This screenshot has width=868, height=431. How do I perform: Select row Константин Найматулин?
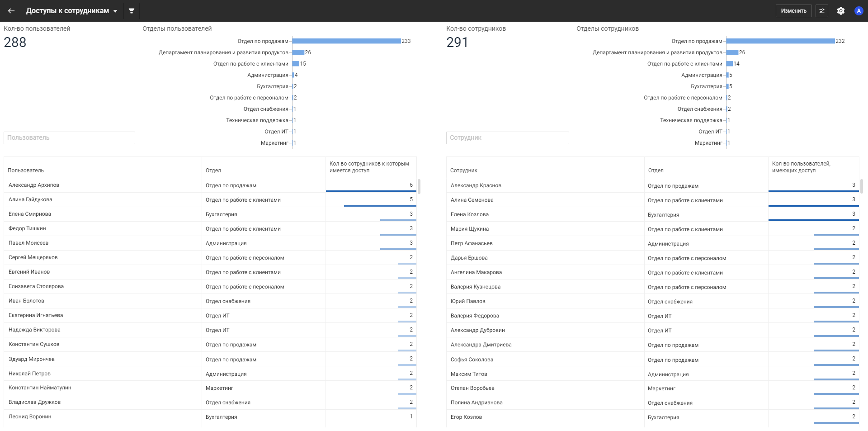pyautogui.click(x=210, y=388)
